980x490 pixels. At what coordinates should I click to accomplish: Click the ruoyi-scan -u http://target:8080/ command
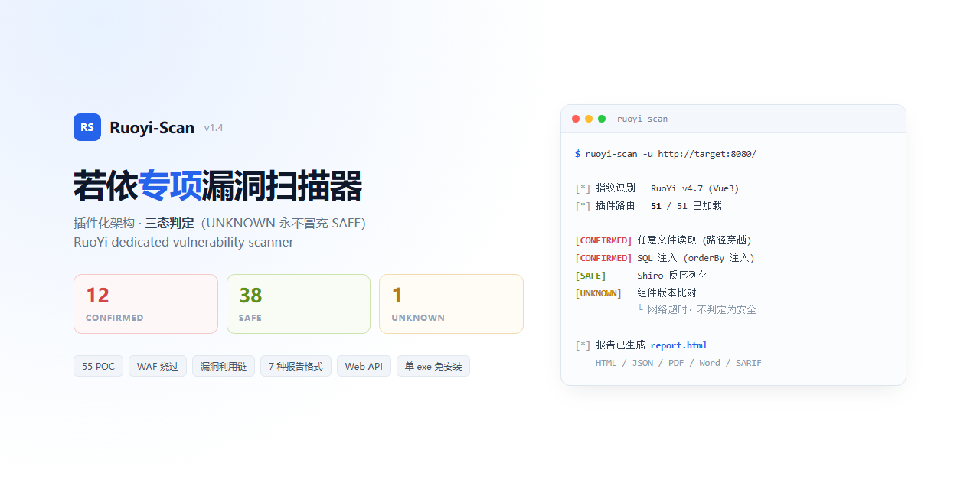point(671,154)
